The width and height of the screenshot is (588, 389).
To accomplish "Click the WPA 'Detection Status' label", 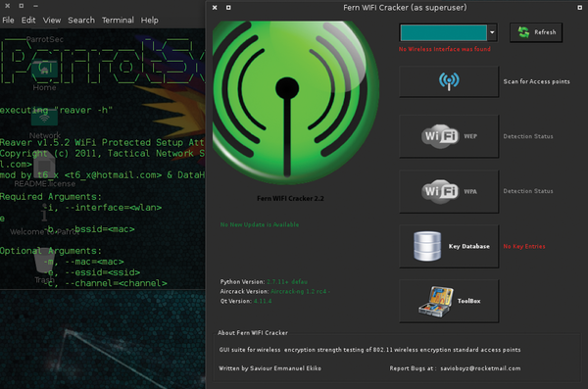I will click(x=528, y=191).
